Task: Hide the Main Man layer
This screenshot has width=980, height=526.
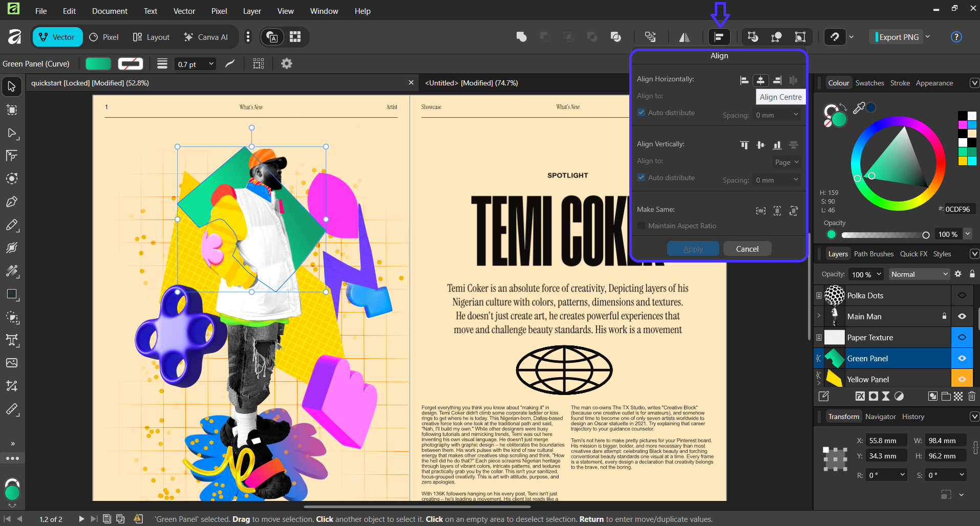Action: tap(962, 316)
